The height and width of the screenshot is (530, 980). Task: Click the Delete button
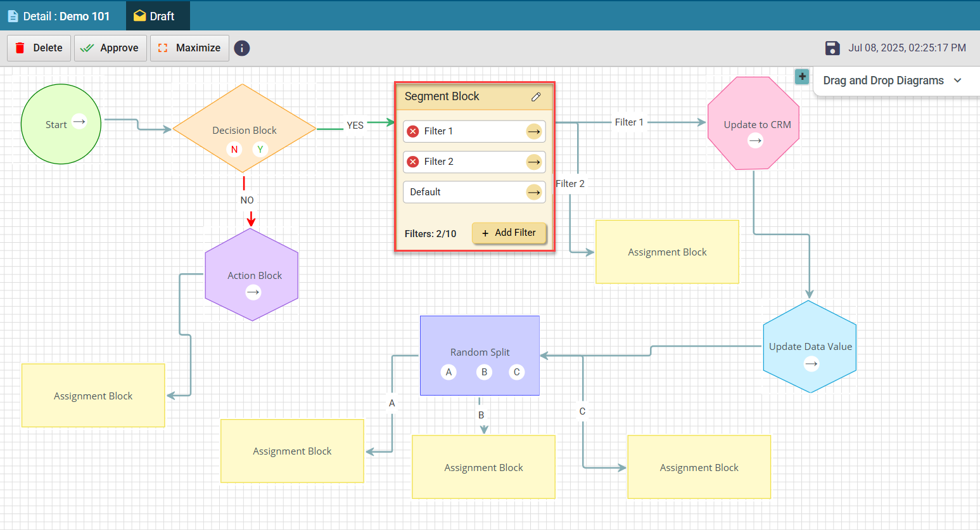point(39,48)
